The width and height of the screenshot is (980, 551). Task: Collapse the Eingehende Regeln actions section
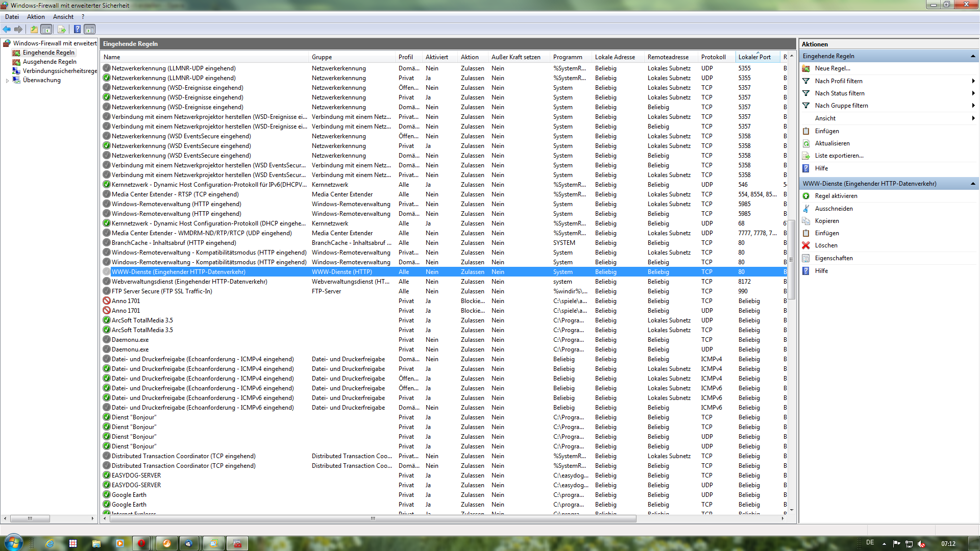click(973, 56)
